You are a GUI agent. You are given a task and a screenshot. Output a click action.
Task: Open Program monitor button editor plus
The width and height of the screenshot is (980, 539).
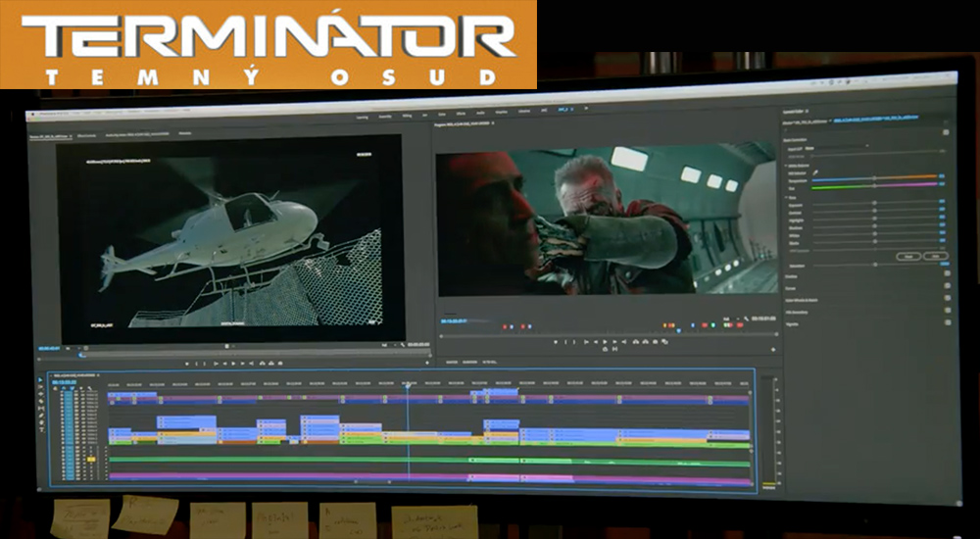click(x=773, y=350)
